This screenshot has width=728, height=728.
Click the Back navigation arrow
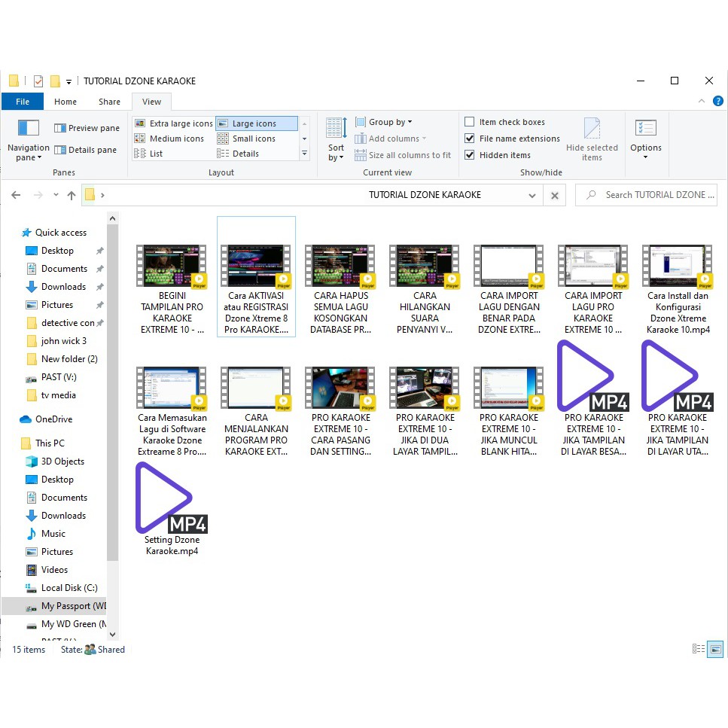tap(16, 195)
